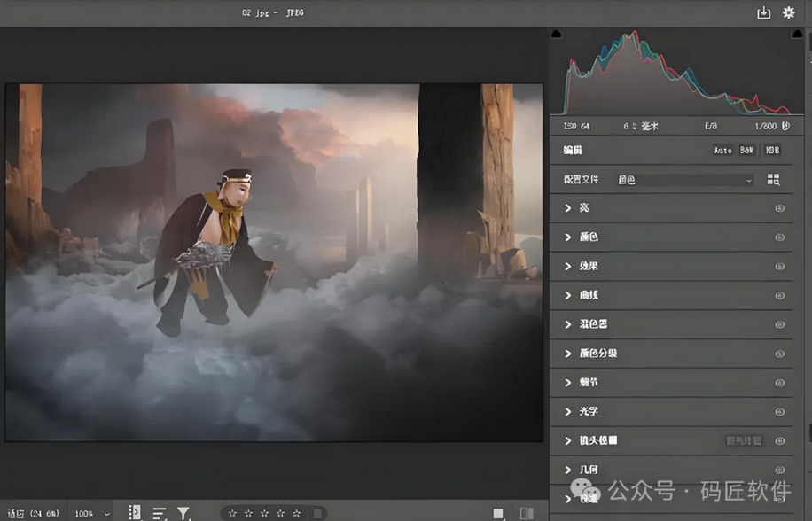Toggle eye visibility for 颜色分级 panel

pyautogui.click(x=780, y=354)
